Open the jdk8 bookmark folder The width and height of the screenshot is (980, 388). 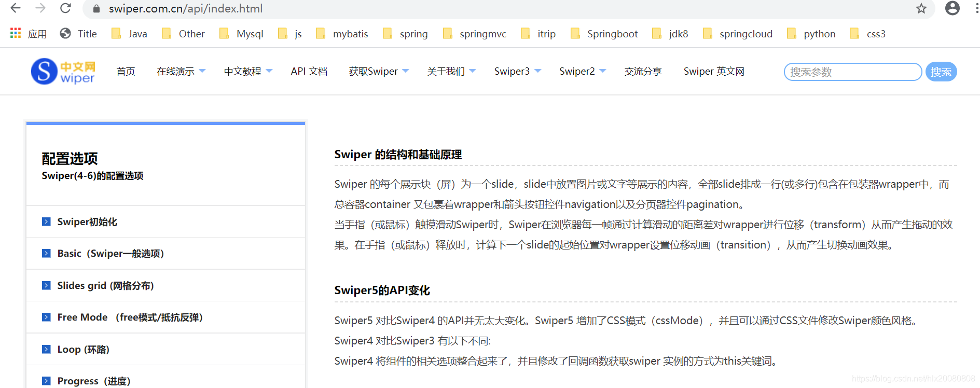pyautogui.click(x=670, y=34)
